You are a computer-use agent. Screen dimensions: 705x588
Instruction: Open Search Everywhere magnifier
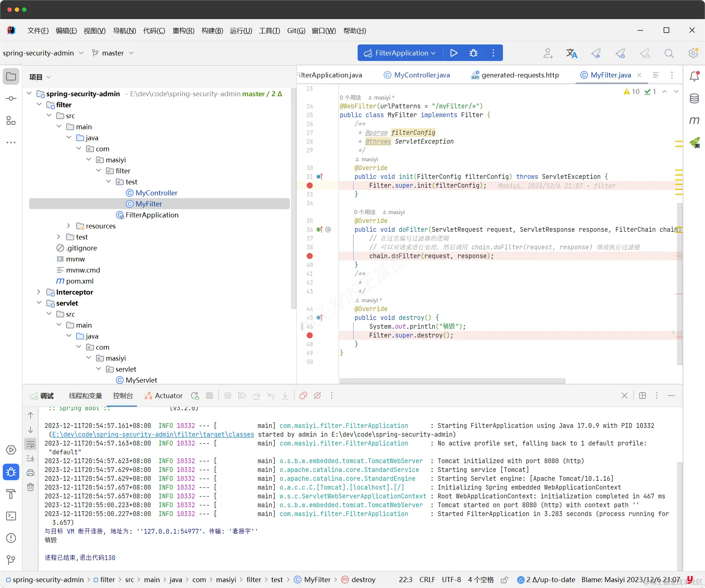pyautogui.click(x=669, y=53)
